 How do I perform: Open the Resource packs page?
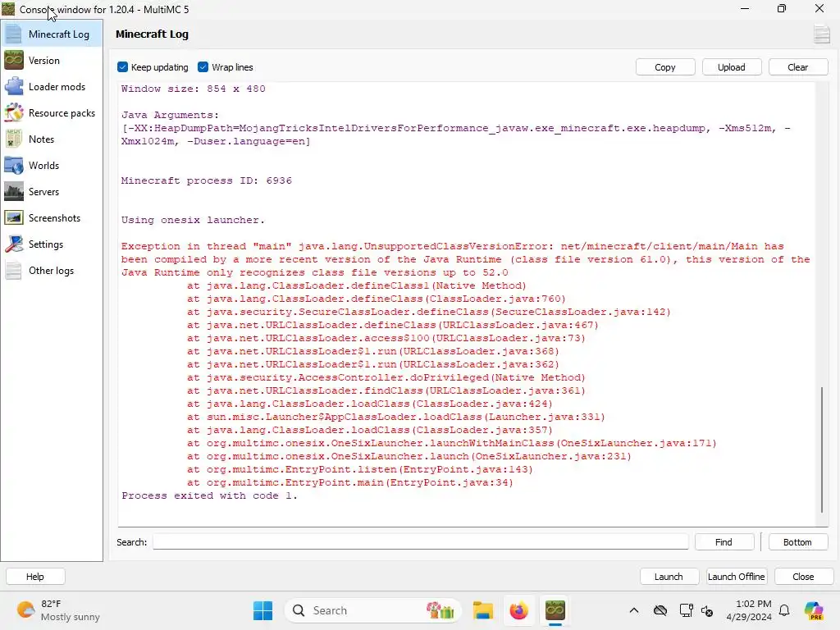pyautogui.click(x=52, y=113)
